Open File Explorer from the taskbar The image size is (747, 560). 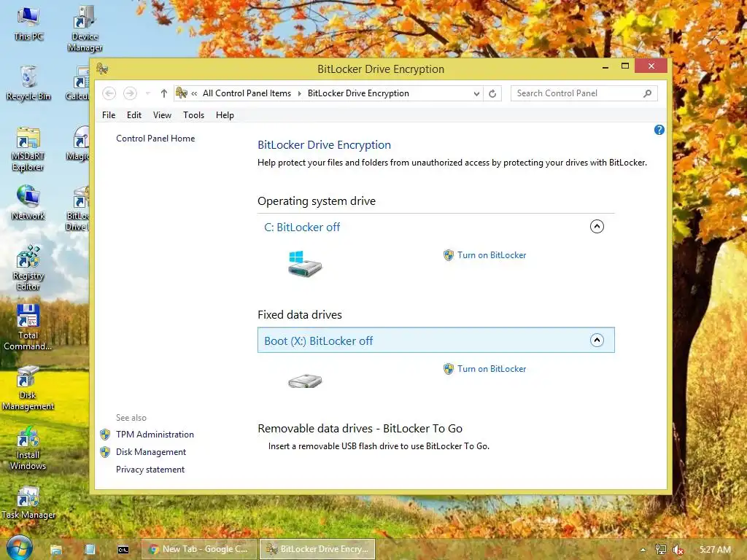tap(55, 550)
